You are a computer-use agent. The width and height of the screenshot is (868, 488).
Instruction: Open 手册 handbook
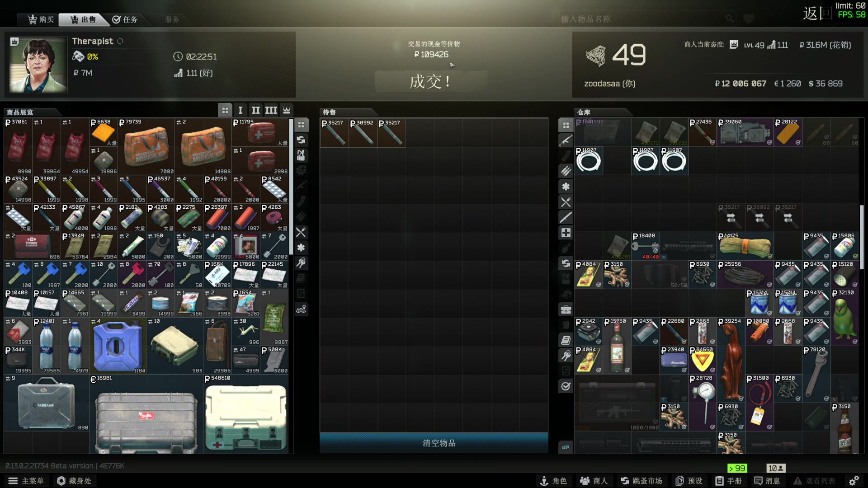point(728,481)
